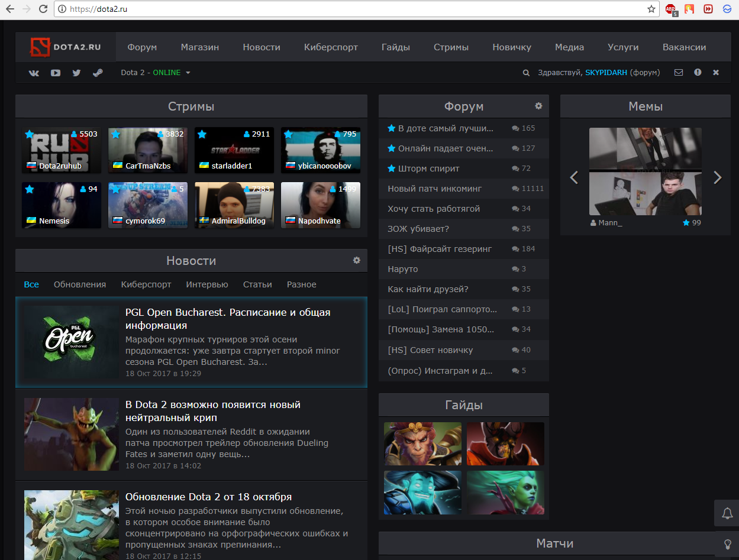Open the Киберспорт menu item
739x560 pixels.
(331, 47)
